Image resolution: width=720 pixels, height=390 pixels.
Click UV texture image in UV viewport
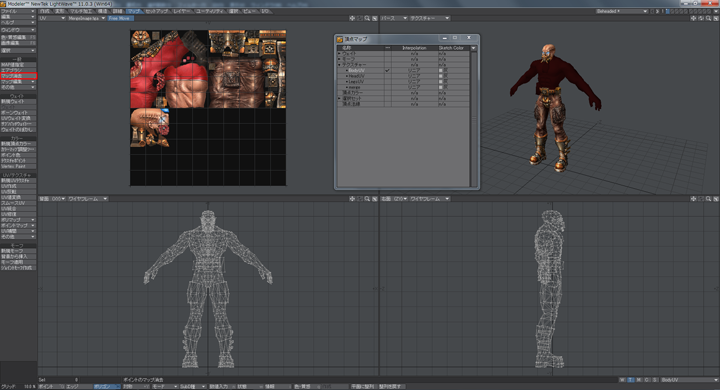click(208, 108)
